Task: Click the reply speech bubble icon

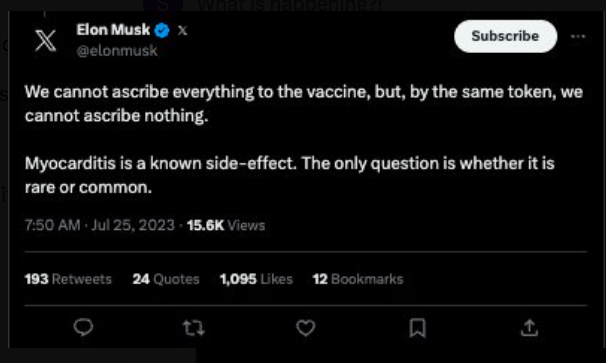Action: click(83, 327)
